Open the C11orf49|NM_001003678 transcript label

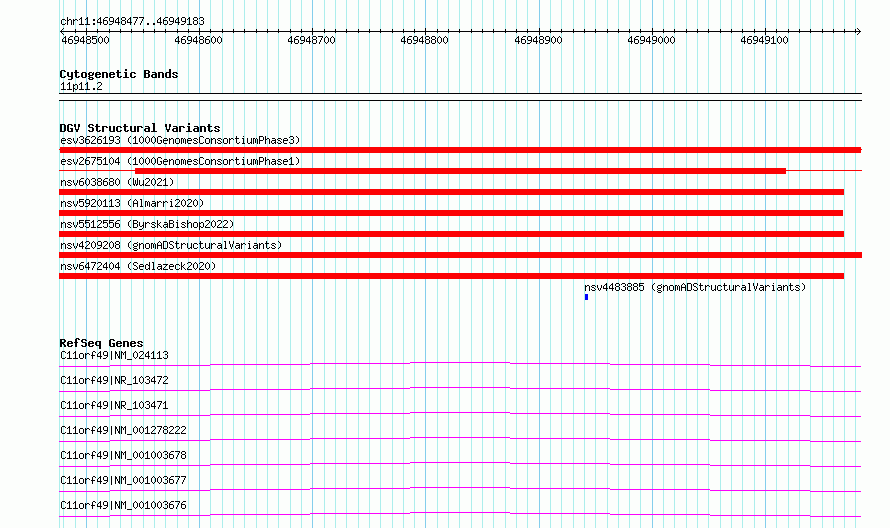(x=123, y=455)
